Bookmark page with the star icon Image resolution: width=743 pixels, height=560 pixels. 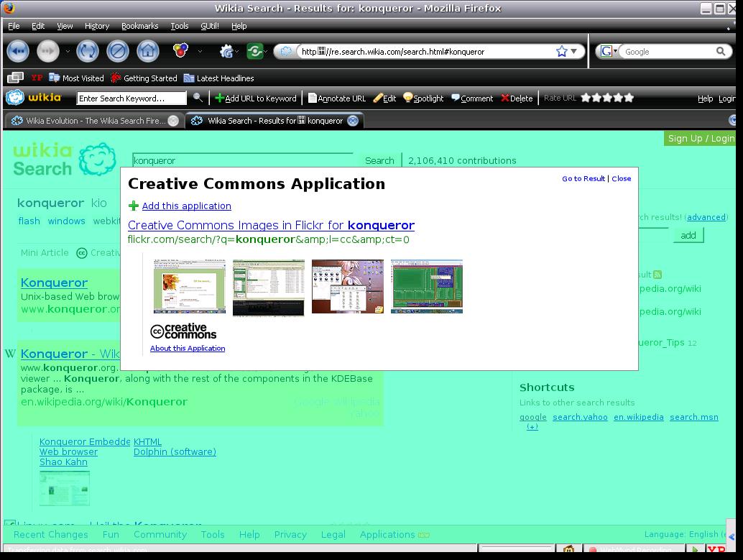pyautogui.click(x=561, y=51)
